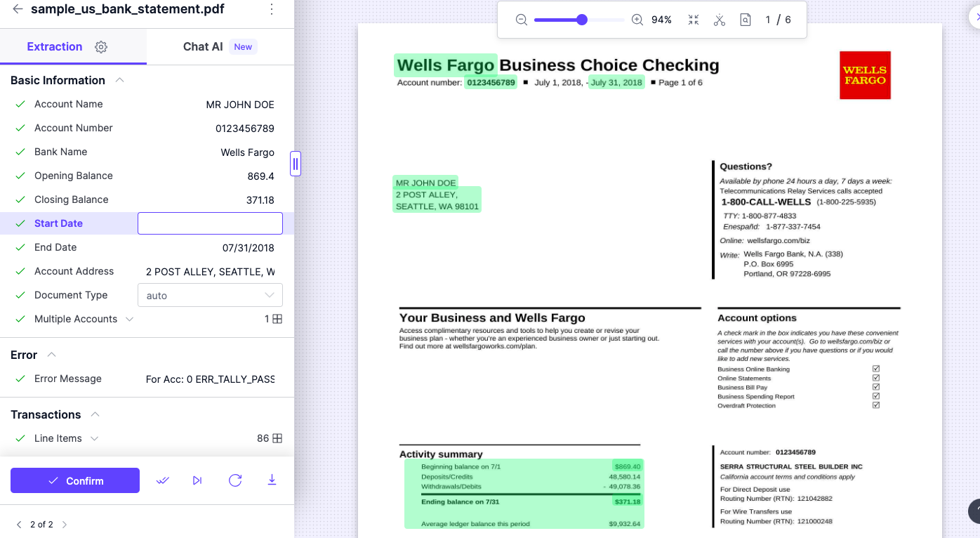The height and width of the screenshot is (538, 980).
Task: Click the 94% zoom value
Action: (661, 20)
